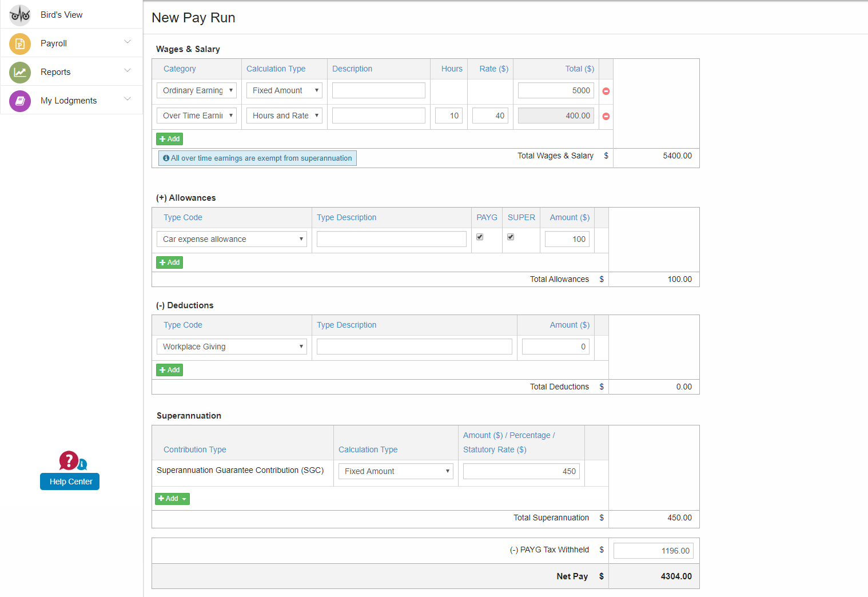Open the Bird's View owl icon
The width and height of the screenshot is (868, 597).
click(x=19, y=14)
